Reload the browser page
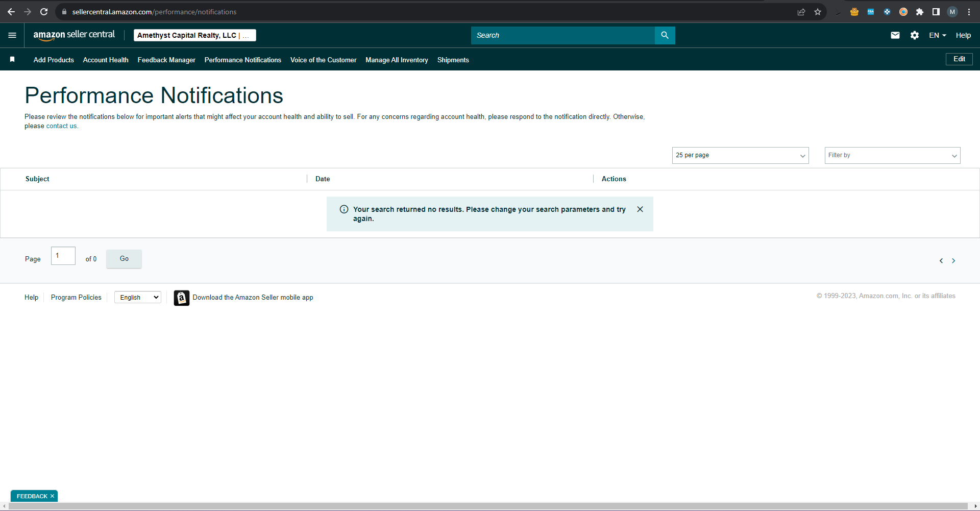The height and width of the screenshot is (511, 980). (44, 12)
